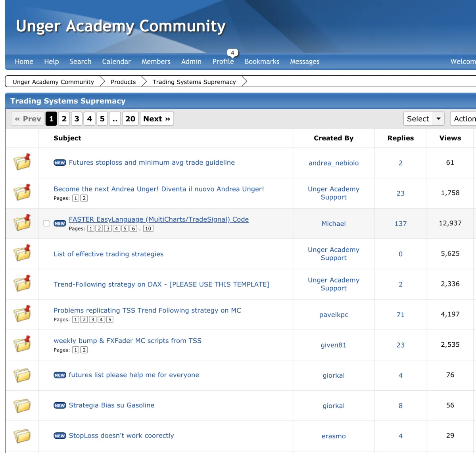Screen dimensions: 476x453
Task: Click pinned folder icon for Trend-Following strategy on DAX
Action: tap(22, 283)
